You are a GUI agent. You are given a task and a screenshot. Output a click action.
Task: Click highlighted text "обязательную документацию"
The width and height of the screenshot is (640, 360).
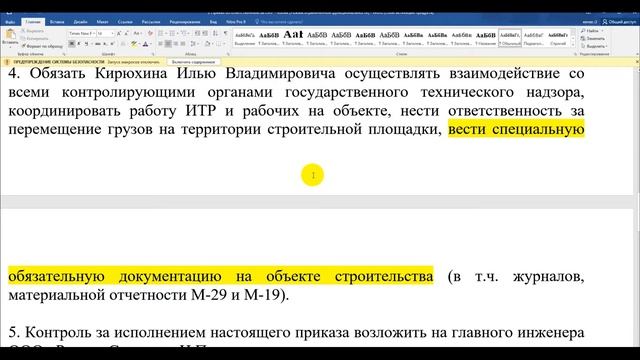(x=115, y=276)
